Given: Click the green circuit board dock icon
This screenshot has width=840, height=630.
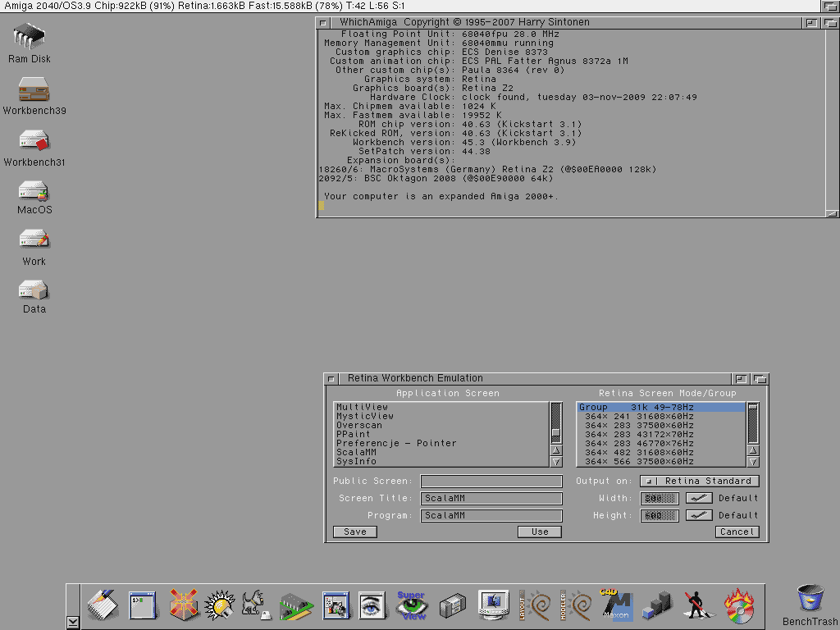Looking at the screenshot, I should click(295, 606).
